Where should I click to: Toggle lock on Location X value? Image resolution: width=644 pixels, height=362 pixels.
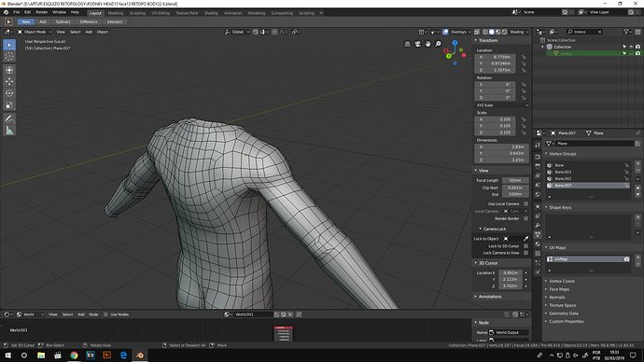(x=524, y=57)
